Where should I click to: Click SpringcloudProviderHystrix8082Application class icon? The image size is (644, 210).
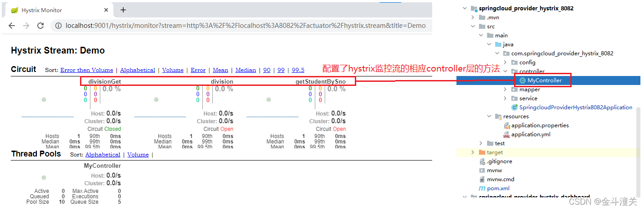pos(514,107)
